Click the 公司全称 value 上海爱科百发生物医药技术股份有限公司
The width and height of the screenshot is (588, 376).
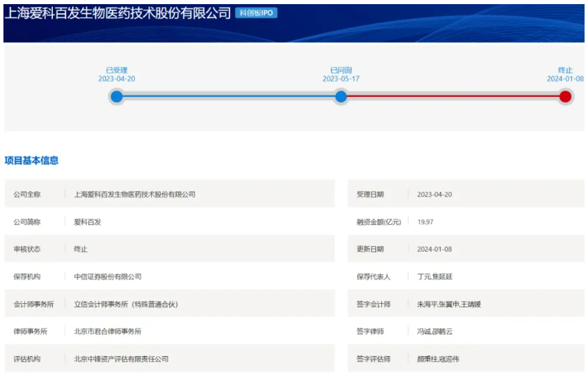(135, 195)
